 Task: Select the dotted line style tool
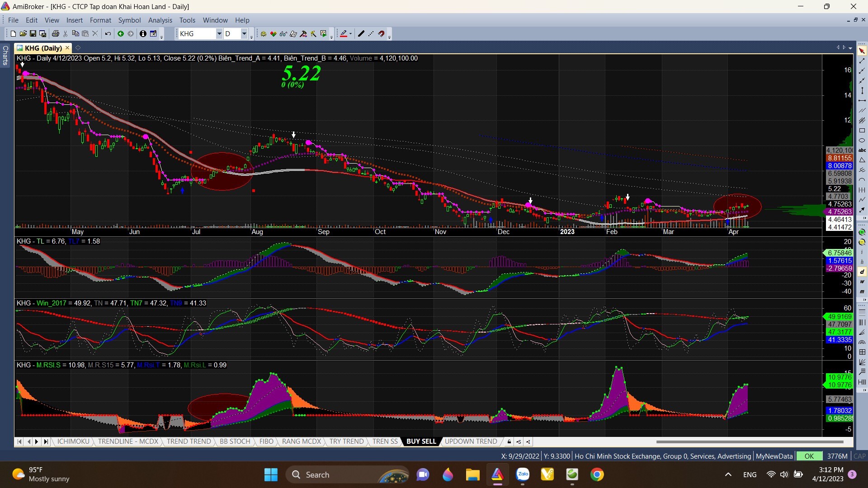[x=371, y=34]
